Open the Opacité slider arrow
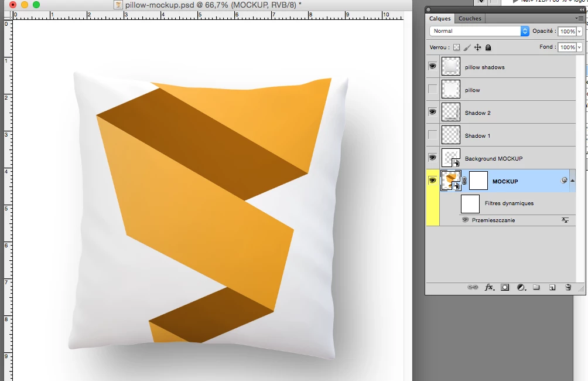 (x=579, y=32)
